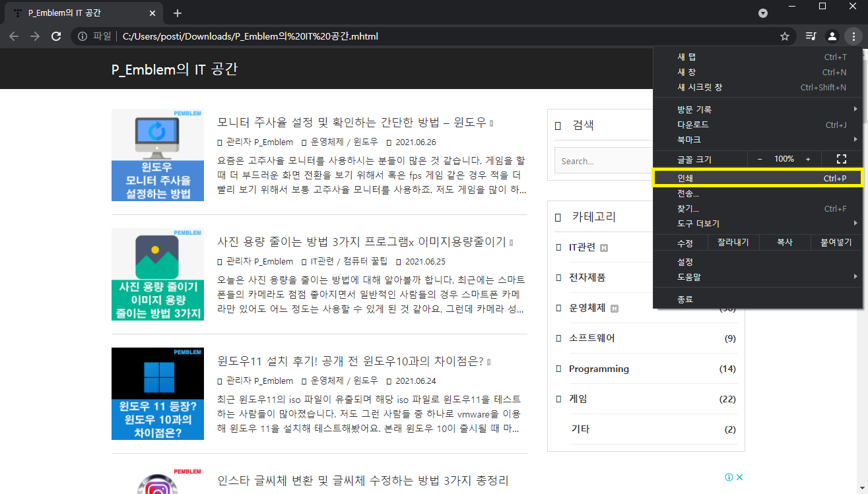This screenshot has height=494, width=868.
Task: Enter fullscreen via the menu's fullscreen icon
Action: (841, 158)
